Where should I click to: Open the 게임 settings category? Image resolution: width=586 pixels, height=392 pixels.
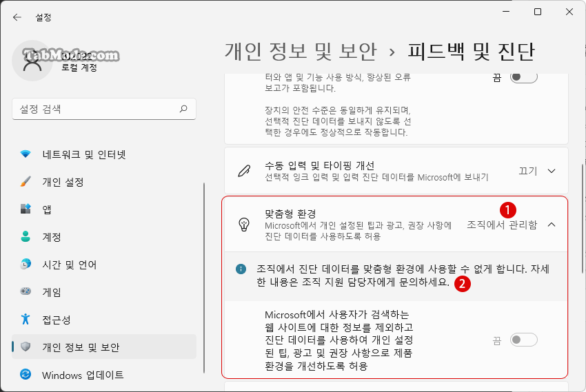point(104,292)
